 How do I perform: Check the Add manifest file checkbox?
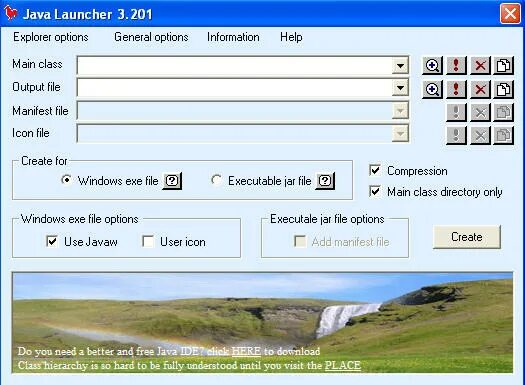300,241
